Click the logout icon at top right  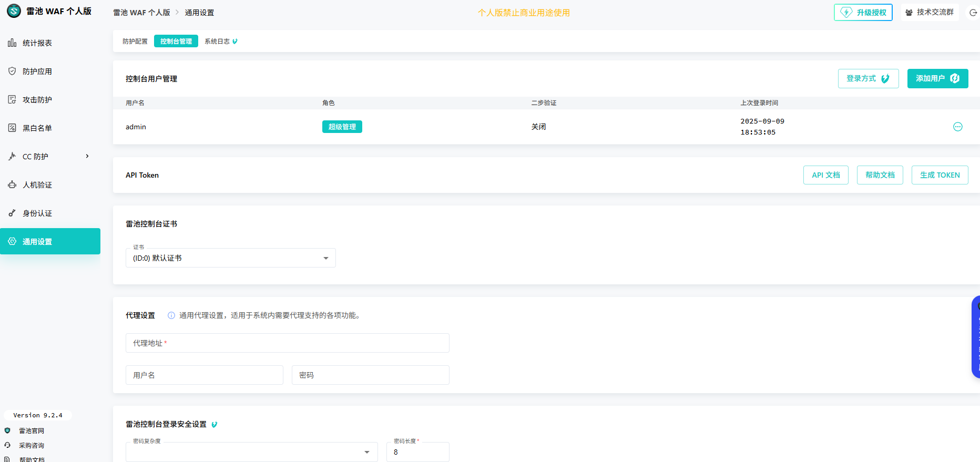pos(973,12)
